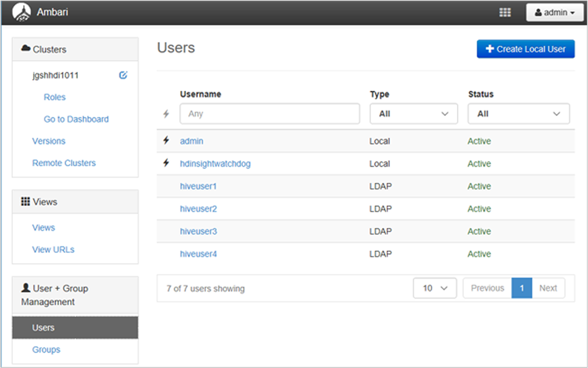
Task: Click the hdinsightwatchdog lightning bolt icon
Action: pyautogui.click(x=166, y=163)
